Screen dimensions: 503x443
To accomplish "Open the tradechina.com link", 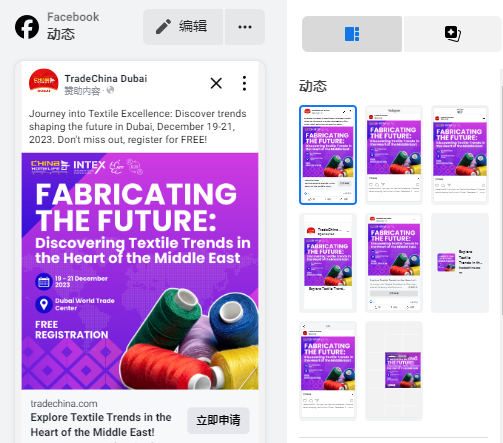I will click(x=64, y=404).
